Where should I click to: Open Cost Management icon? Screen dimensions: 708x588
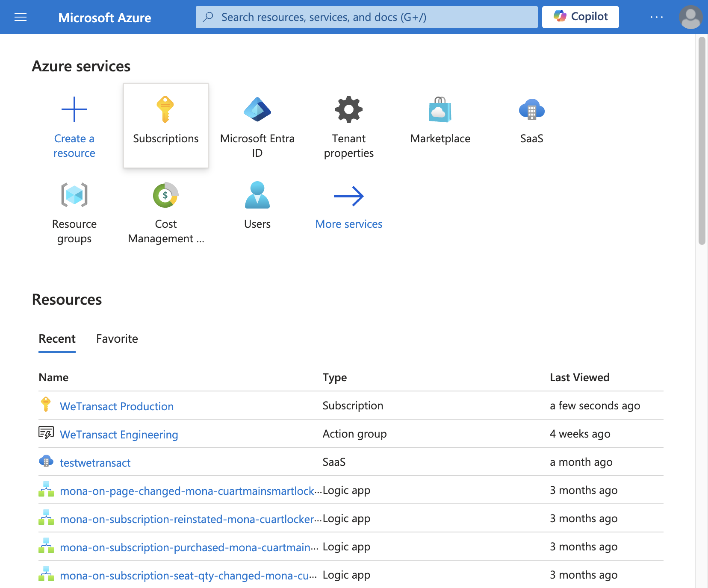pyautogui.click(x=166, y=195)
